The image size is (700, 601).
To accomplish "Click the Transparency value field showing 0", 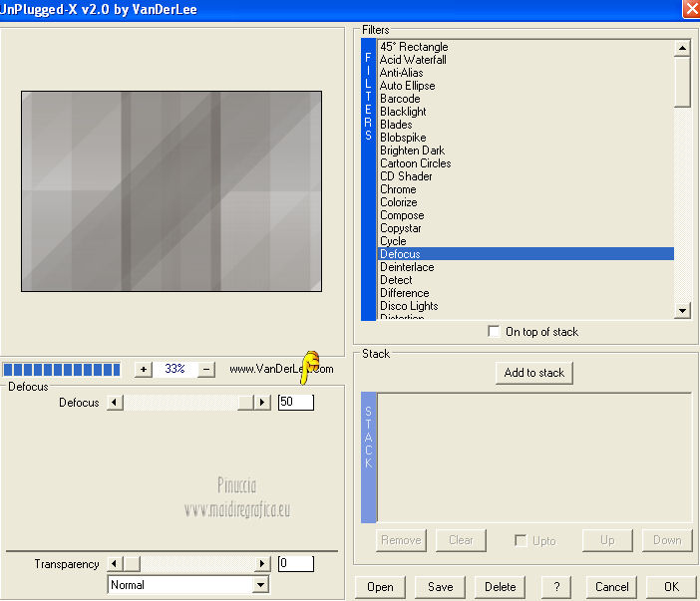I will pyautogui.click(x=295, y=563).
